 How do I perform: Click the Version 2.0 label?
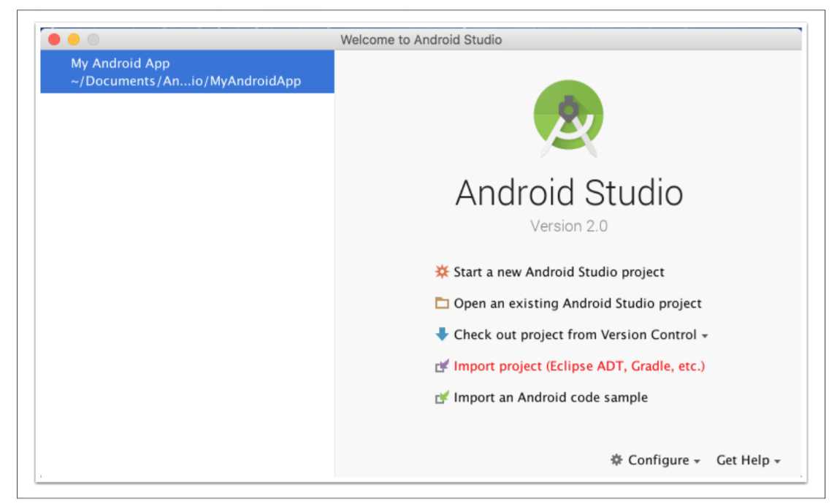pyautogui.click(x=568, y=226)
